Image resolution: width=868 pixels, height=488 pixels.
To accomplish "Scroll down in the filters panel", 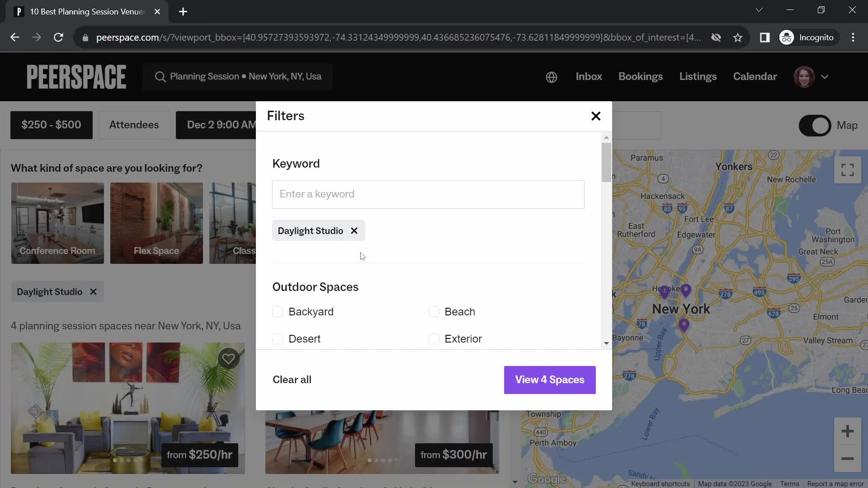I will tap(606, 344).
